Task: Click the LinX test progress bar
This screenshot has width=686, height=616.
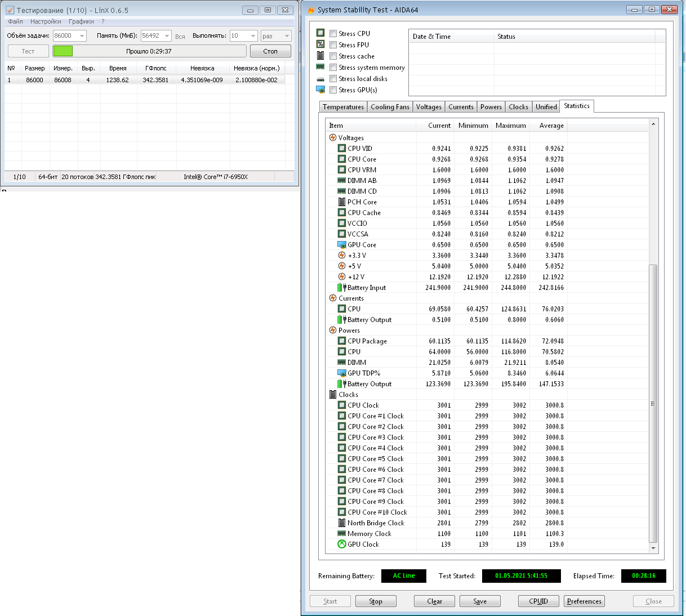Action: coord(149,51)
